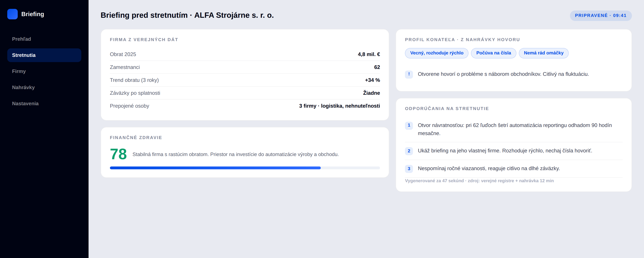The image size is (644, 258).
Task: Click the note about 'náborom obchodníkov'
Action: click(x=503, y=74)
